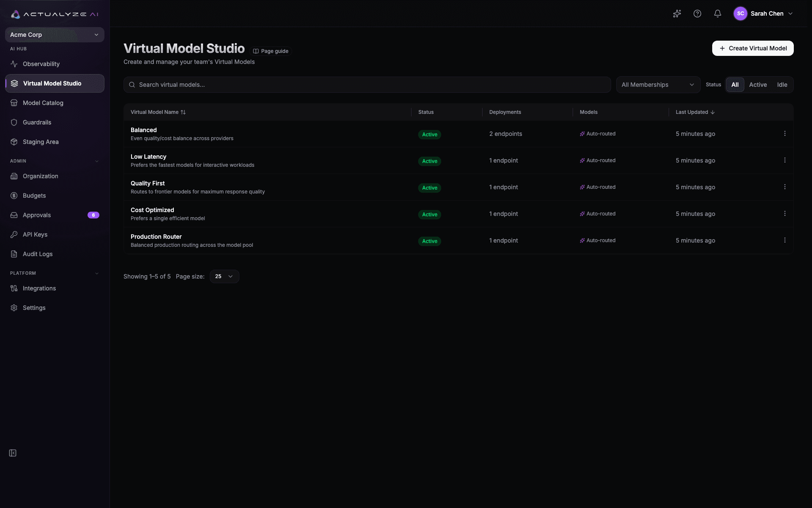Click '5 minutes ago' in Low Latency row

(x=695, y=160)
